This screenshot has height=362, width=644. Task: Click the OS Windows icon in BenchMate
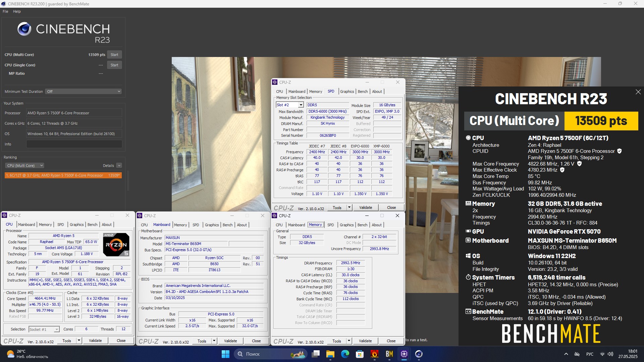click(x=468, y=256)
